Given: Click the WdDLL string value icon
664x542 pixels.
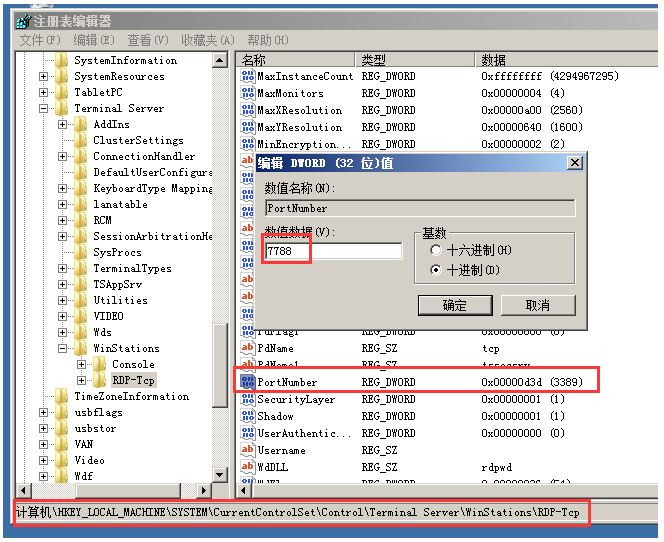Looking at the screenshot, I should tap(247, 467).
